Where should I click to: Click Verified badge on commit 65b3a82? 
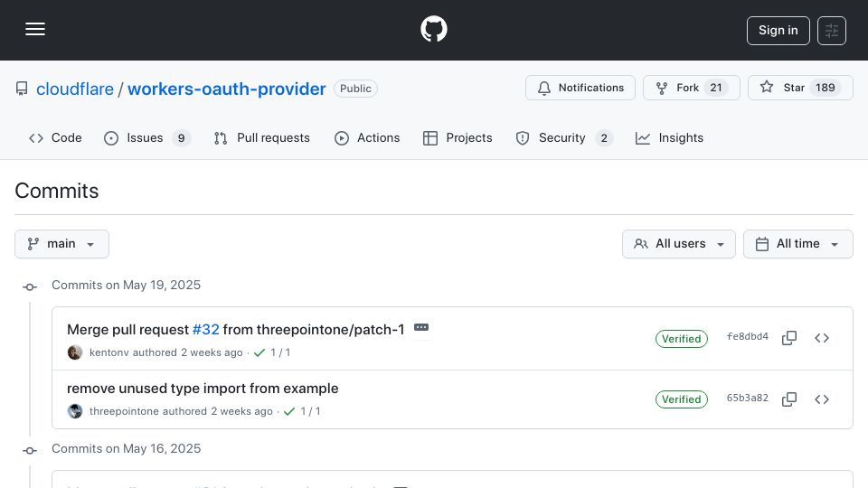(x=682, y=399)
